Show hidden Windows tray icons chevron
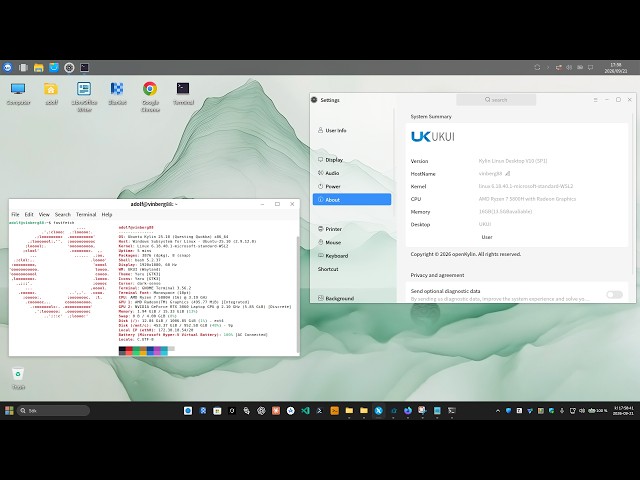 coord(498,411)
